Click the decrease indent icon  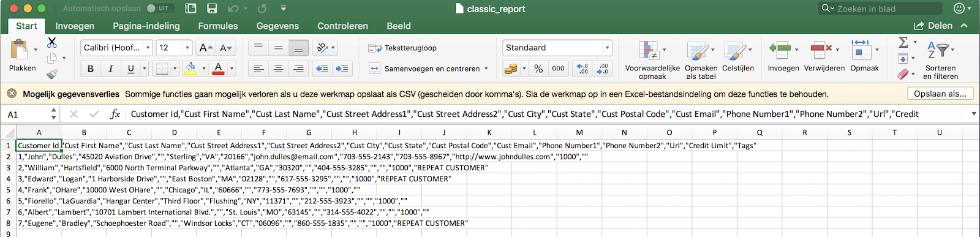[x=322, y=69]
